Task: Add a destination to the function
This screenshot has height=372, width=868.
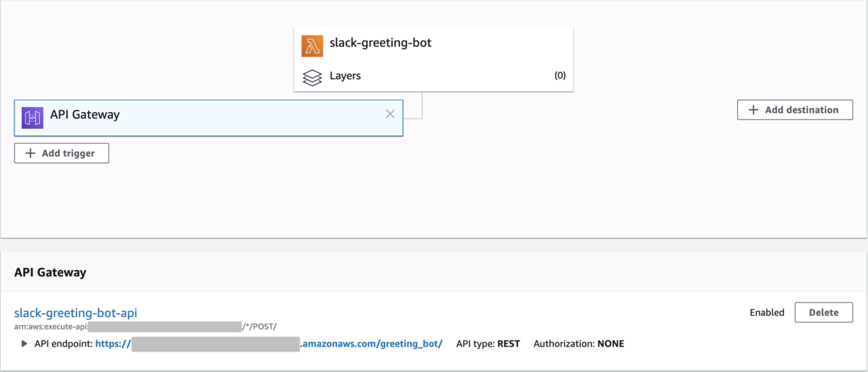Action: (795, 110)
